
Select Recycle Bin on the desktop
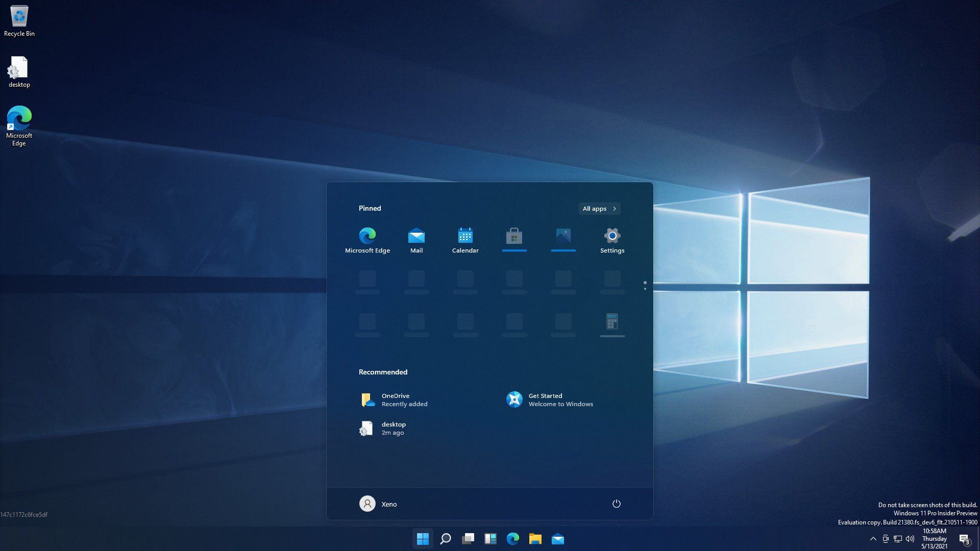pyautogui.click(x=19, y=21)
